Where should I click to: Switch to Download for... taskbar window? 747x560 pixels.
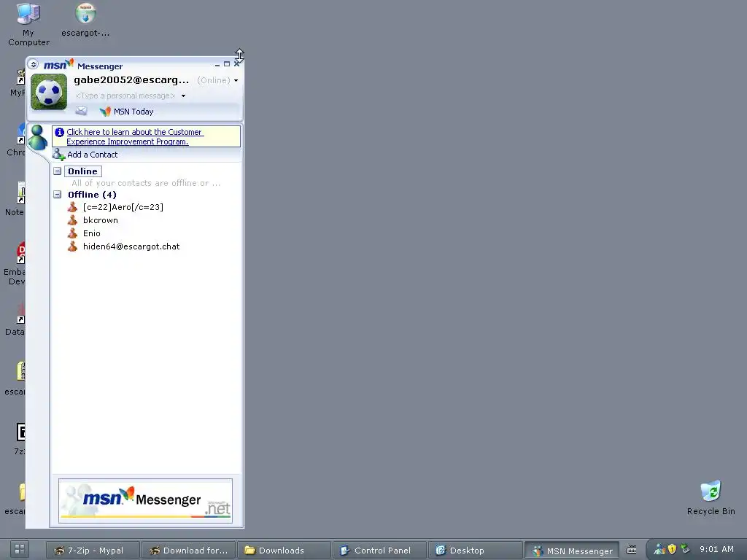tap(188, 551)
